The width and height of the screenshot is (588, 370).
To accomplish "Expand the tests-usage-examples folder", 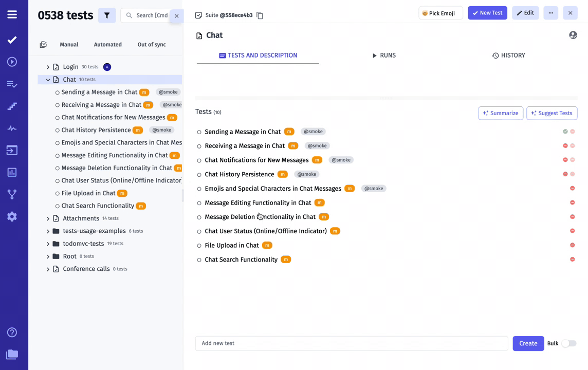I will pos(48,231).
